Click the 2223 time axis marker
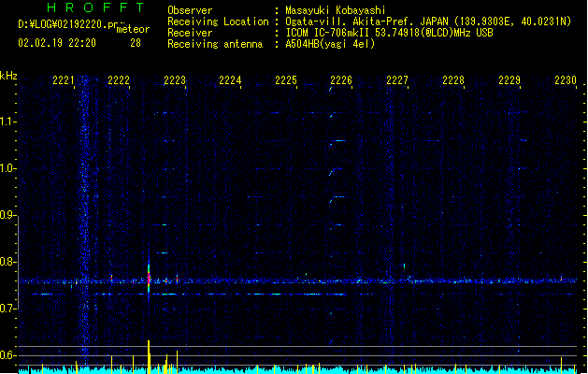Screen dimensions: 588x374 175,80
